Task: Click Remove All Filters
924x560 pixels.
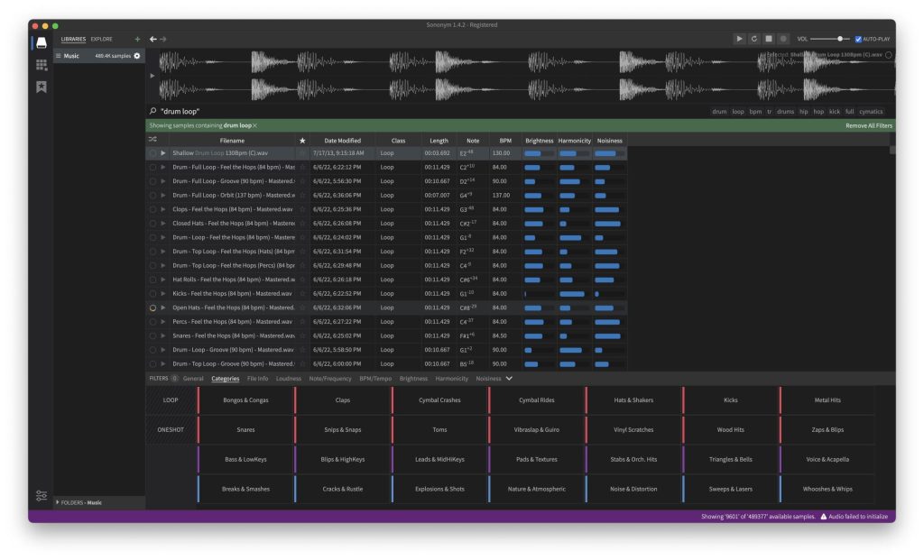Action: tap(868, 125)
